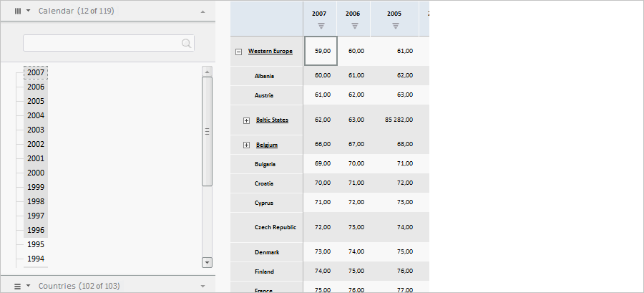
Task: Click the year list scrollbar thumb
Action: 208,131
